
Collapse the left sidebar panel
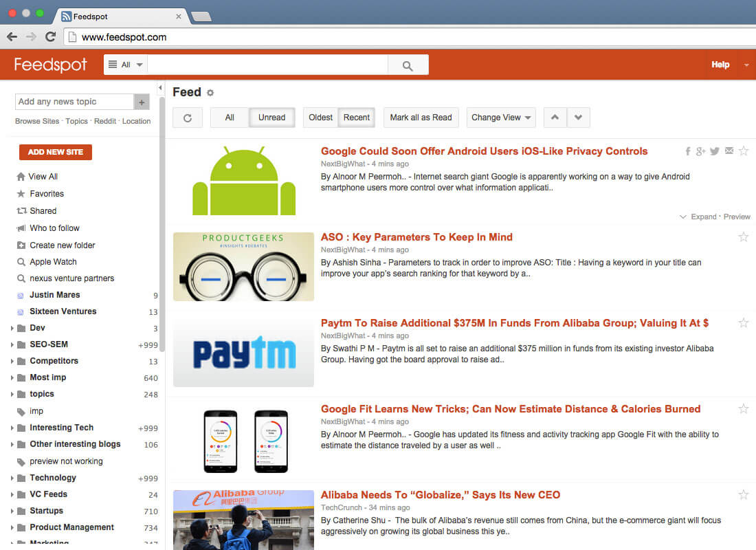coord(160,88)
